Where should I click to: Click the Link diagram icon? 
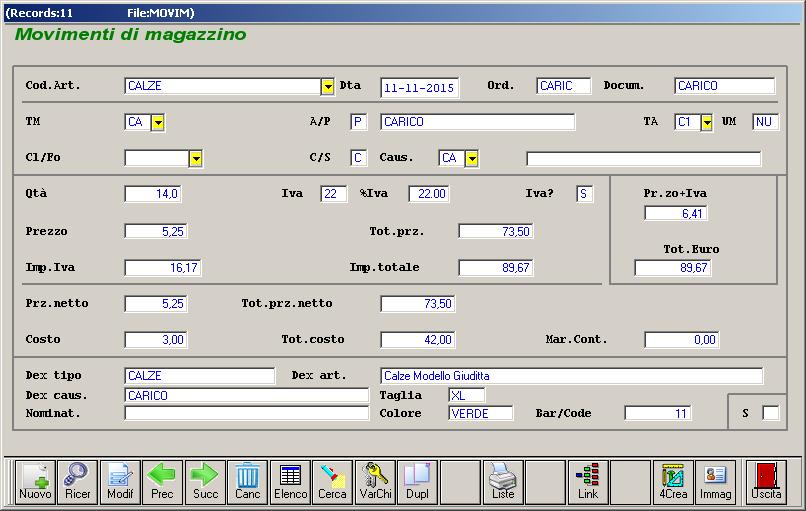(x=588, y=482)
